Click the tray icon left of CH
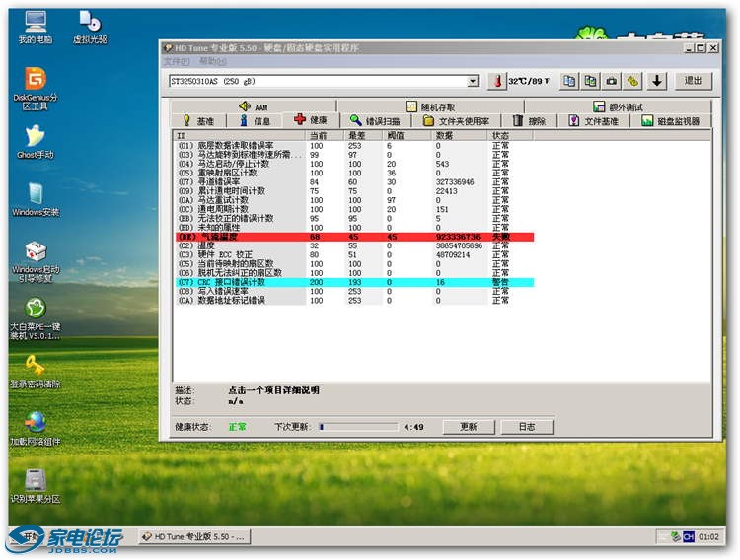 (x=676, y=537)
